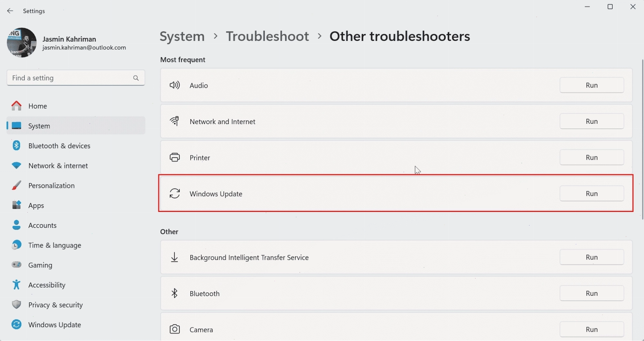
Task: Select System in the sidebar
Action: 76,126
